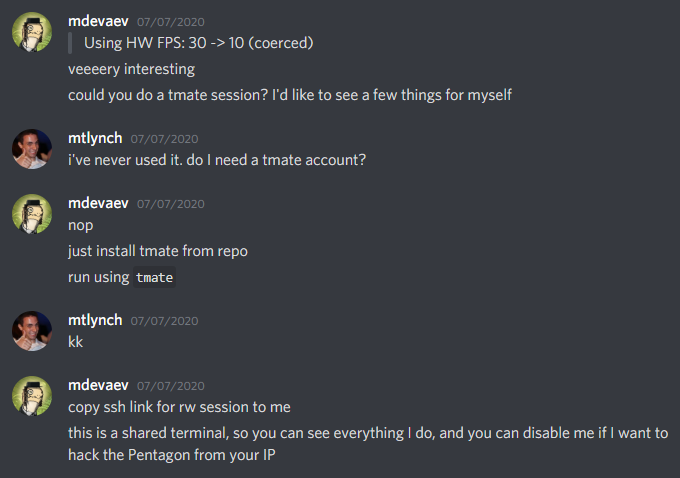Click mdevaev's username above 'copy ssh link' message
This screenshot has width=680, height=478.
pos(98,385)
